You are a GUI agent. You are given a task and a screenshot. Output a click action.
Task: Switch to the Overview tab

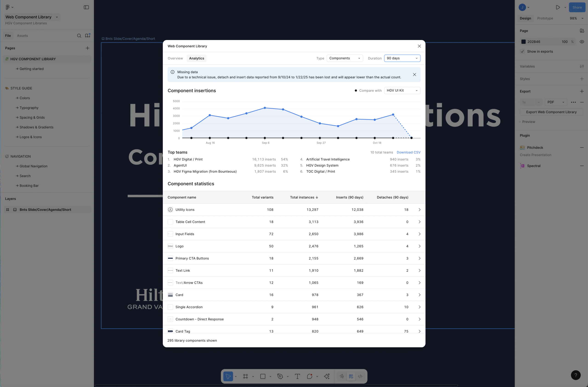pyautogui.click(x=175, y=58)
